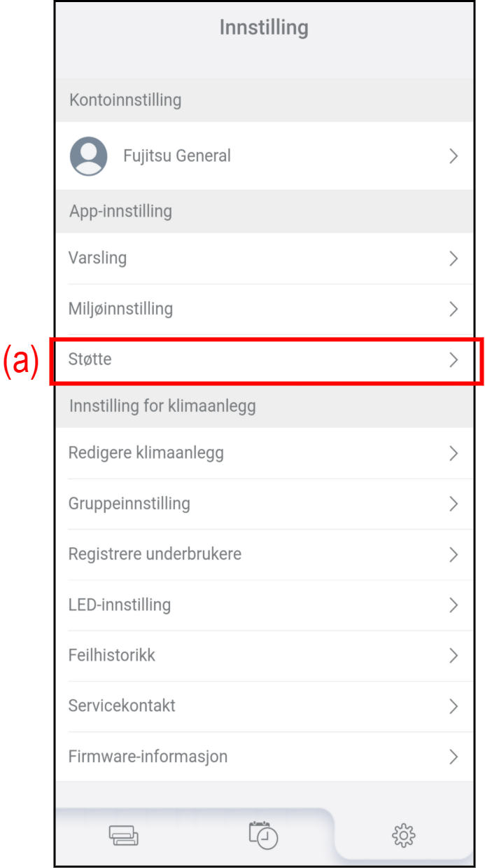Open LED-innstilling
The image size is (485, 868).
(x=120, y=604)
